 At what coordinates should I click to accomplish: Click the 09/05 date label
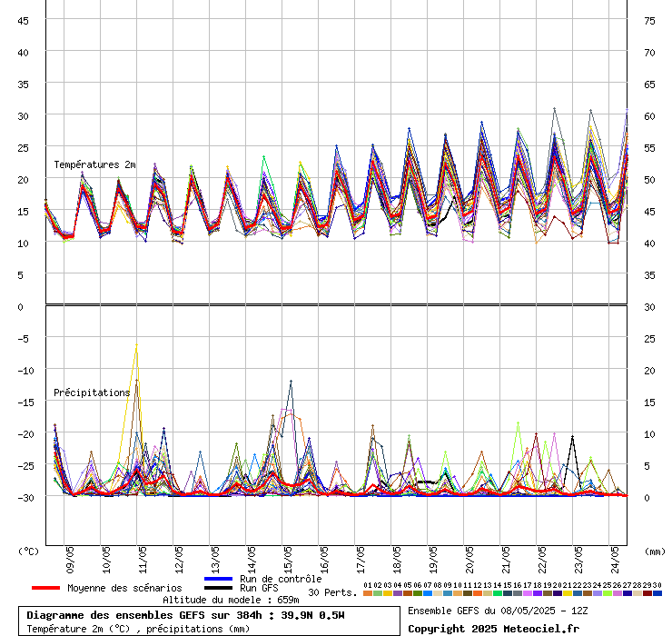pos(70,560)
